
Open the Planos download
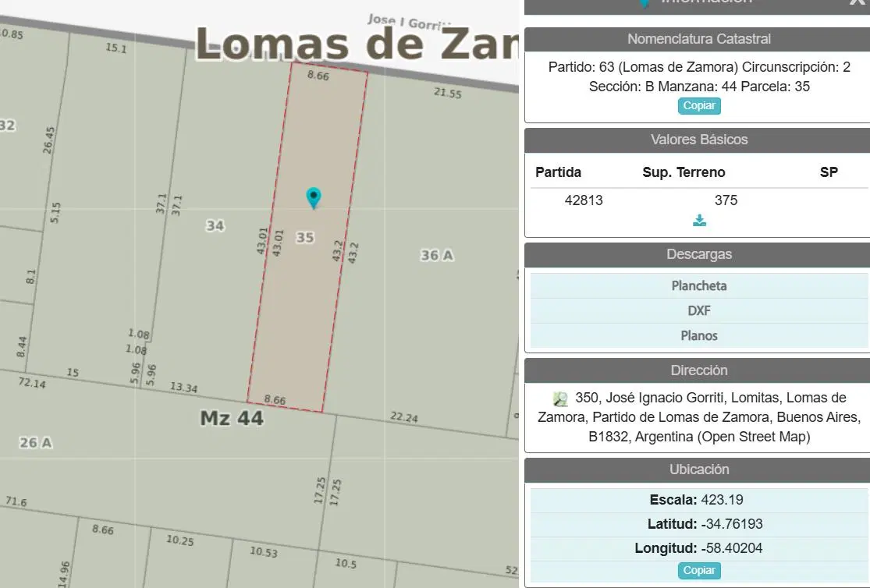pos(699,335)
